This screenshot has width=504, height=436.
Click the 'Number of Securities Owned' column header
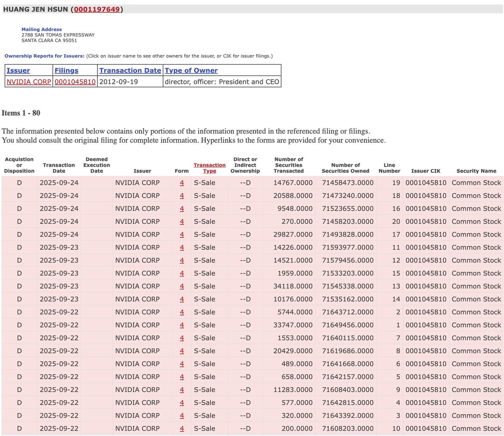click(346, 168)
